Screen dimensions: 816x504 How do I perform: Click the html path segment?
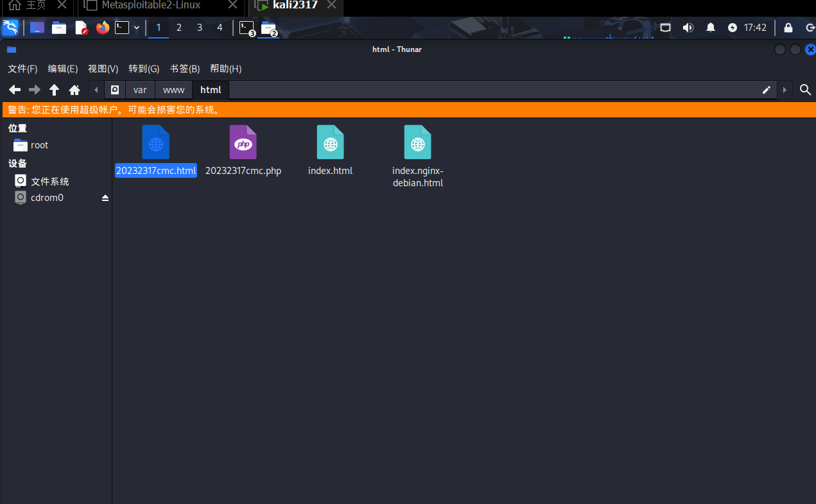[x=211, y=90]
